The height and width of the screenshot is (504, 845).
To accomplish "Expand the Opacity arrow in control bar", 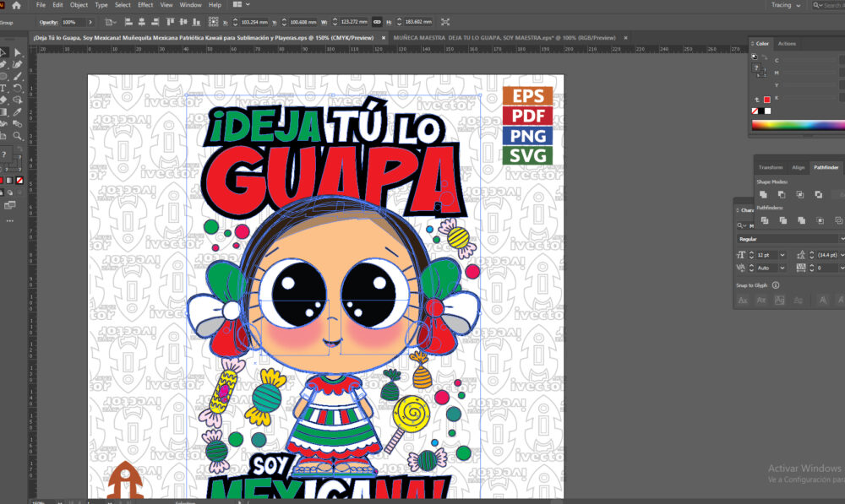I will coord(90,22).
